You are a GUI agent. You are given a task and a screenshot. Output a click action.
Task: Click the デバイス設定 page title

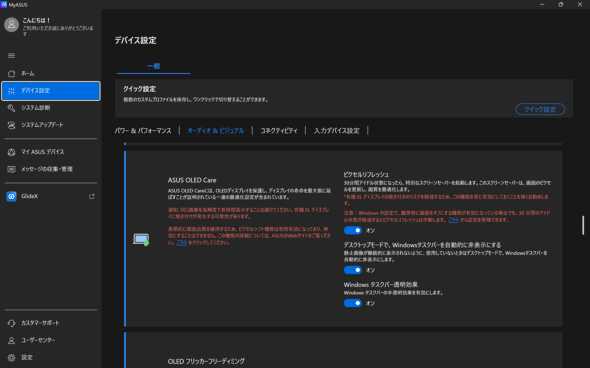(135, 40)
